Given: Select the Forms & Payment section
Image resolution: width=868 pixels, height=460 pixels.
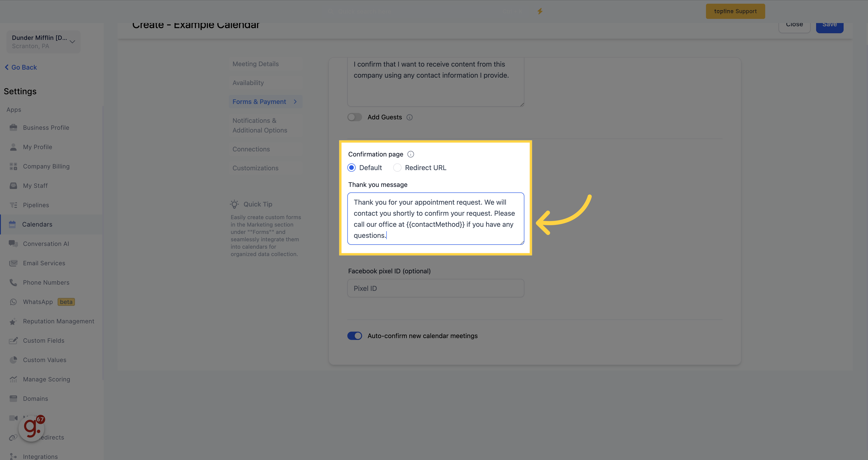Looking at the screenshot, I should click(x=266, y=102).
